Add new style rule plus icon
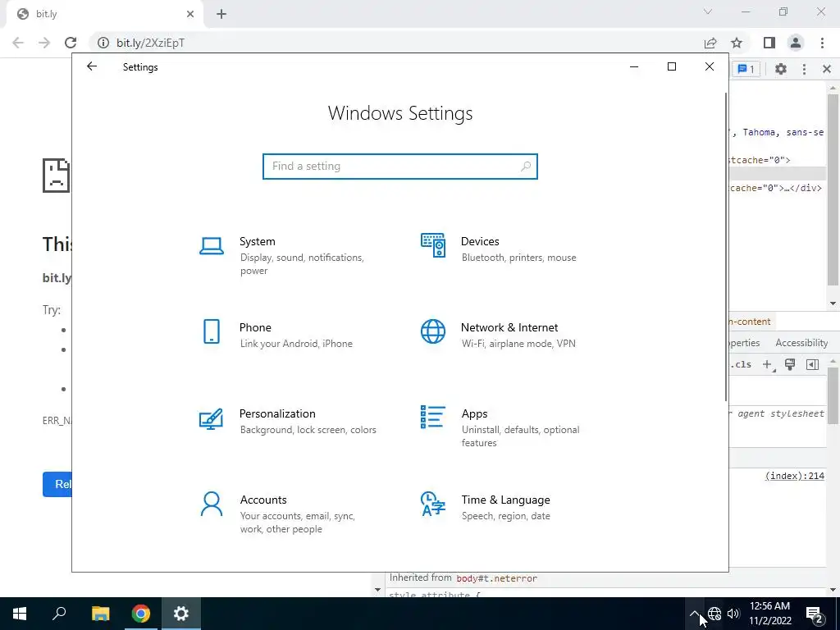The image size is (840, 630). click(768, 365)
